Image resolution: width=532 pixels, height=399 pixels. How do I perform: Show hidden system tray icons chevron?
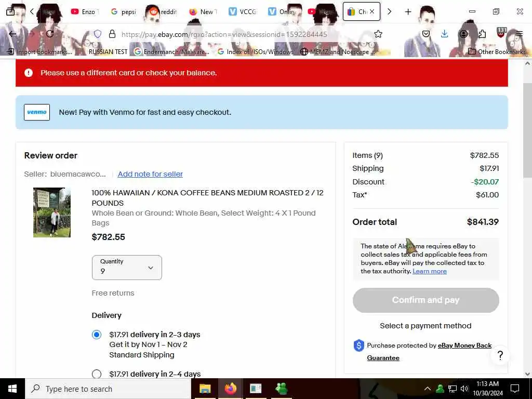(x=428, y=389)
